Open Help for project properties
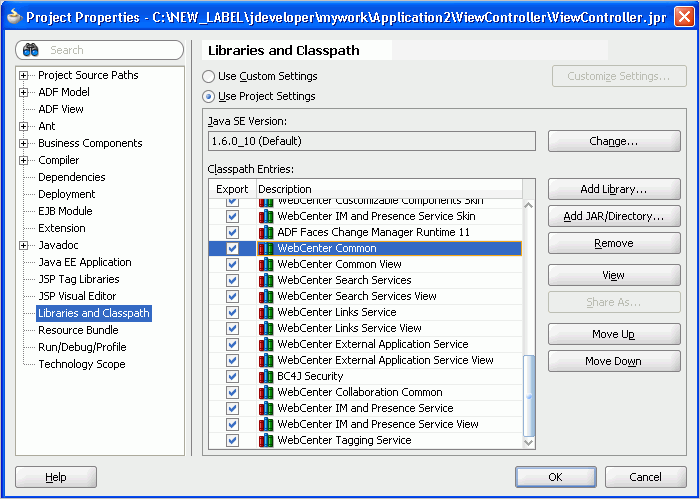This screenshot has width=700, height=499. (x=56, y=477)
